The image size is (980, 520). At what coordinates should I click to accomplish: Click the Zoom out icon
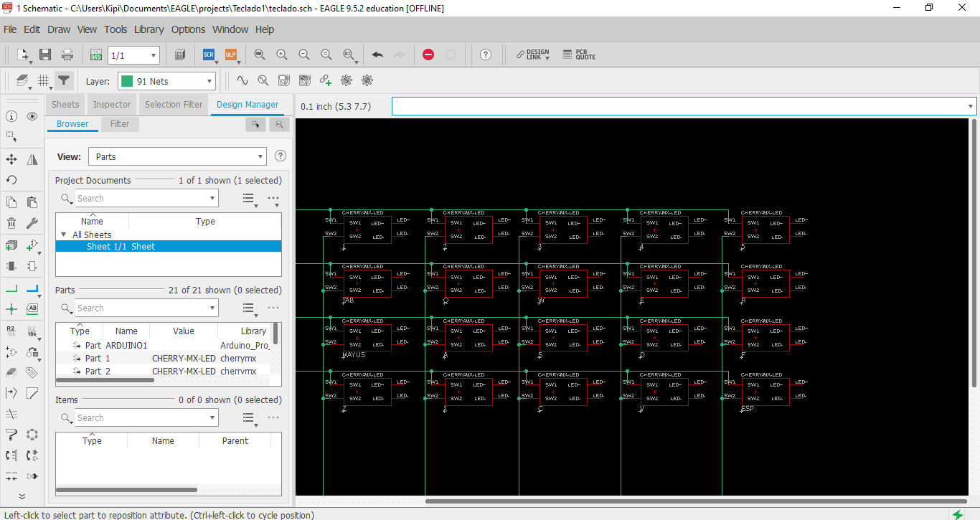click(x=304, y=55)
